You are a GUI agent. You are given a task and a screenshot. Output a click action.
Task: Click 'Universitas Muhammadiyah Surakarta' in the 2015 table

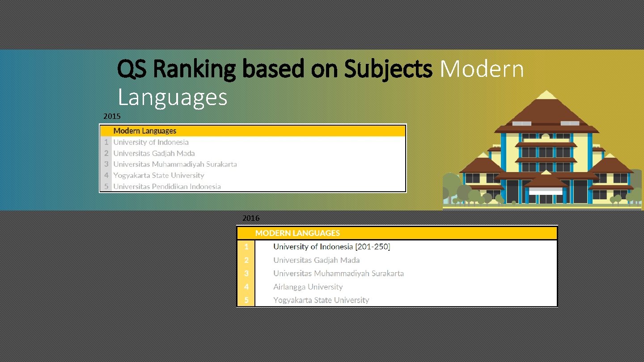tap(175, 164)
